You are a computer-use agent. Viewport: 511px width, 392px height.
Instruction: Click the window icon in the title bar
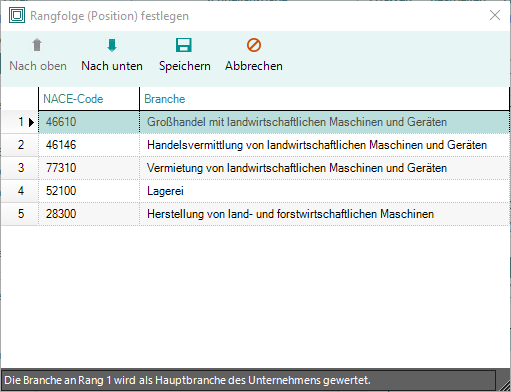[17, 15]
